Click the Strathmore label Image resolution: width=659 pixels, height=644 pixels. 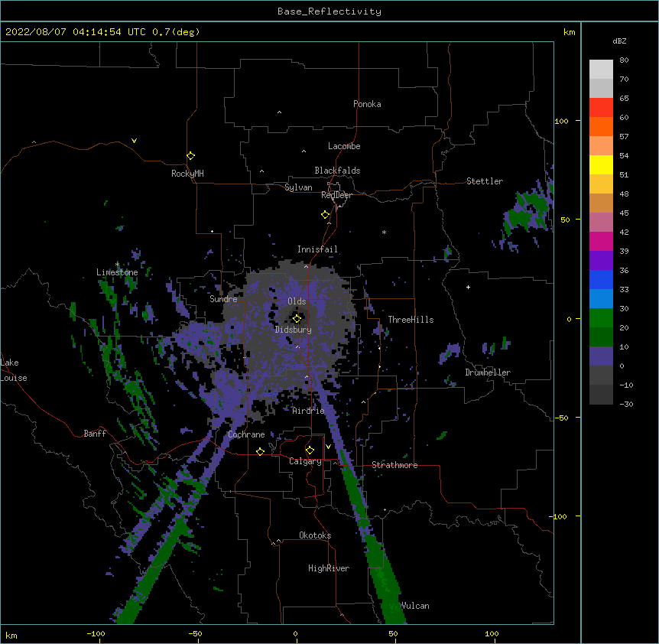[x=394, y=465]
